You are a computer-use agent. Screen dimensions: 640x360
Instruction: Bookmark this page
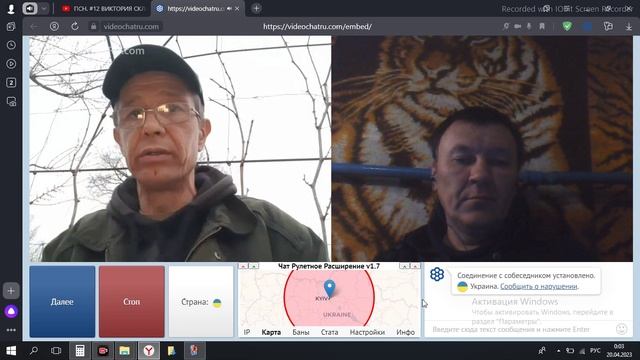(x=542, y=26)
